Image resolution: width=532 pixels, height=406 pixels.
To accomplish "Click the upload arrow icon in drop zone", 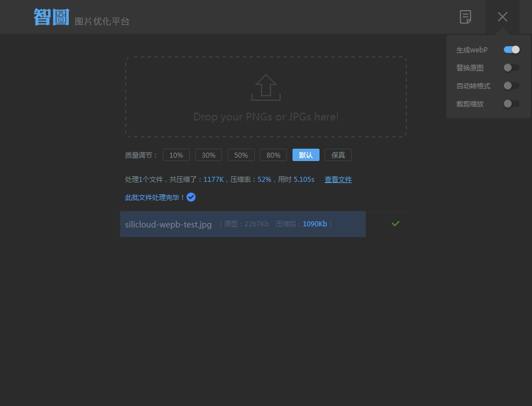I will (x=265, y=87).
